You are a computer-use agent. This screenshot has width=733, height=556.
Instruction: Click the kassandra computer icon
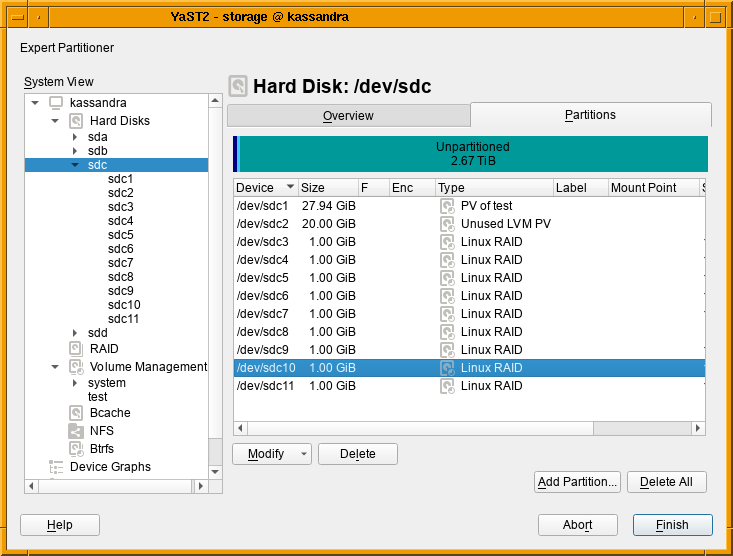click(x=56, y=103)
